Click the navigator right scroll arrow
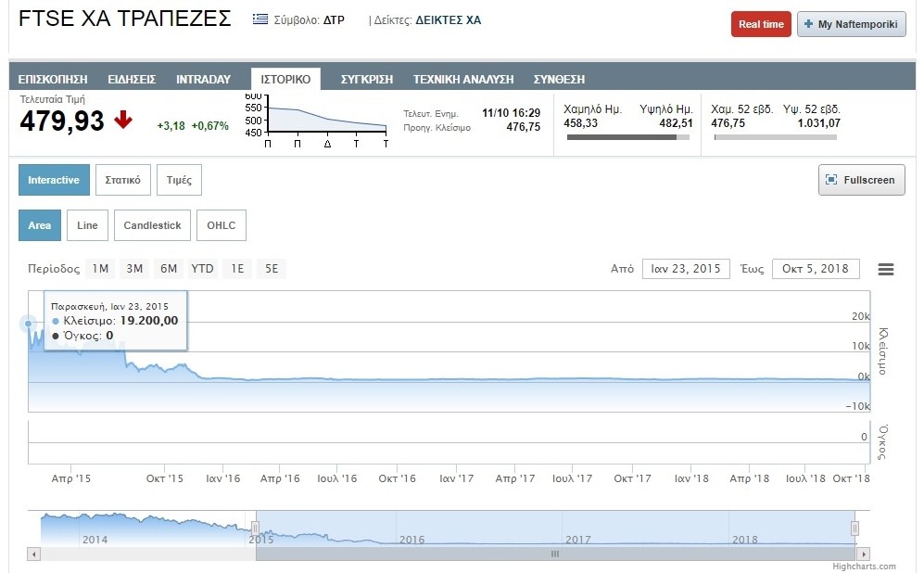 pos(864,554)
